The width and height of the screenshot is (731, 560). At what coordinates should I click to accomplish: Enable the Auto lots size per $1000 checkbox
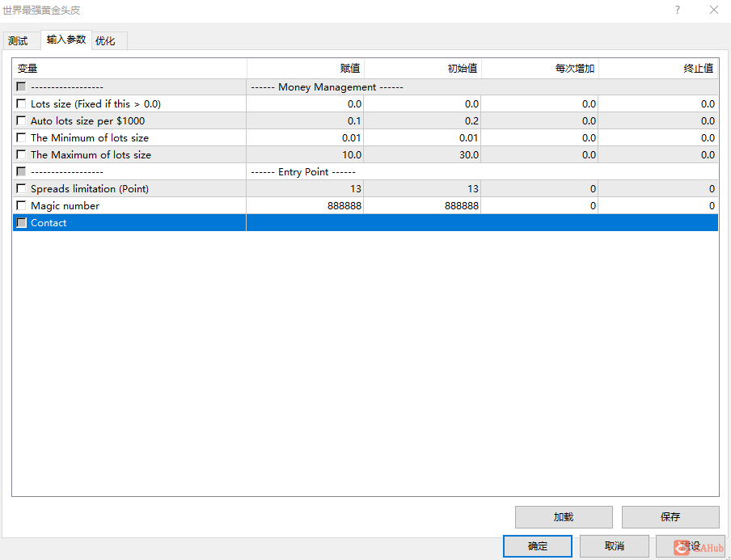pyautogui.click(x=21, y=120)
